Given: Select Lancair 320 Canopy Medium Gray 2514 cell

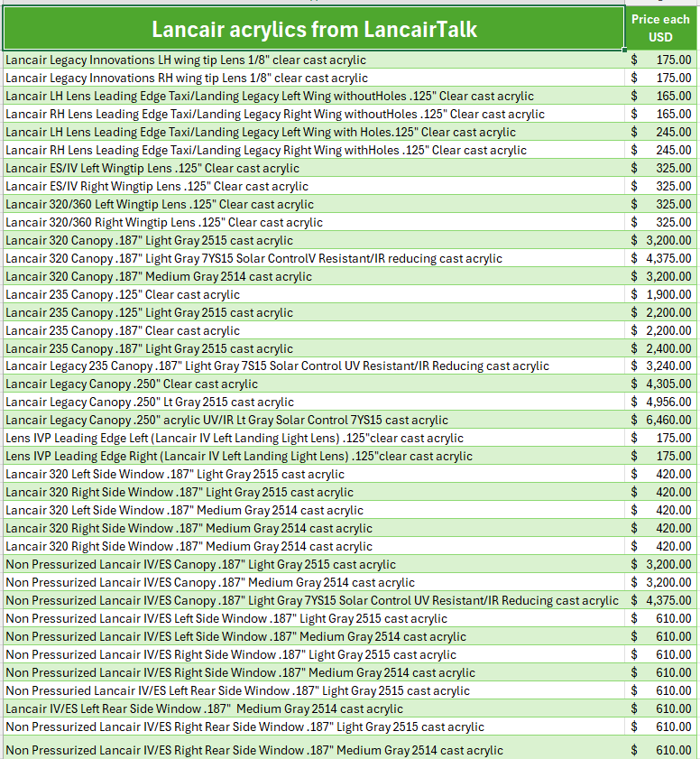Looking at the screenshot, I should click(159, 277).
